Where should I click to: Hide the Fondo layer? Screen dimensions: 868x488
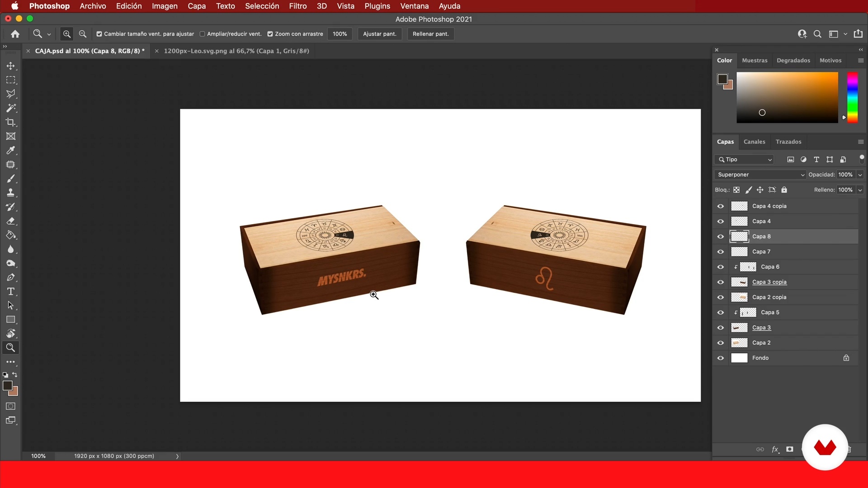tap(721, 358)
